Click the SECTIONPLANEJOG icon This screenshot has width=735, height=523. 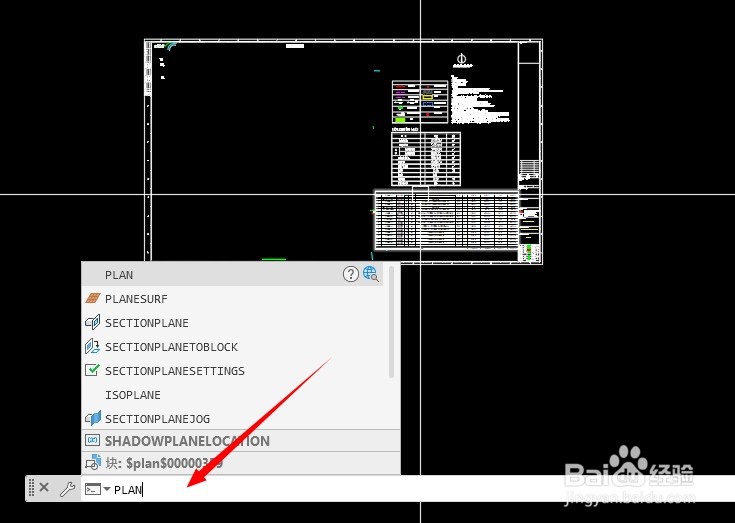coord(93,418)
